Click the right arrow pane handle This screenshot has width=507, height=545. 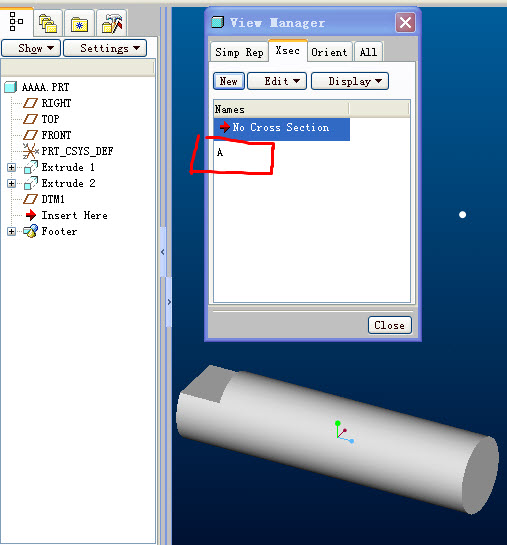[169, 302]
